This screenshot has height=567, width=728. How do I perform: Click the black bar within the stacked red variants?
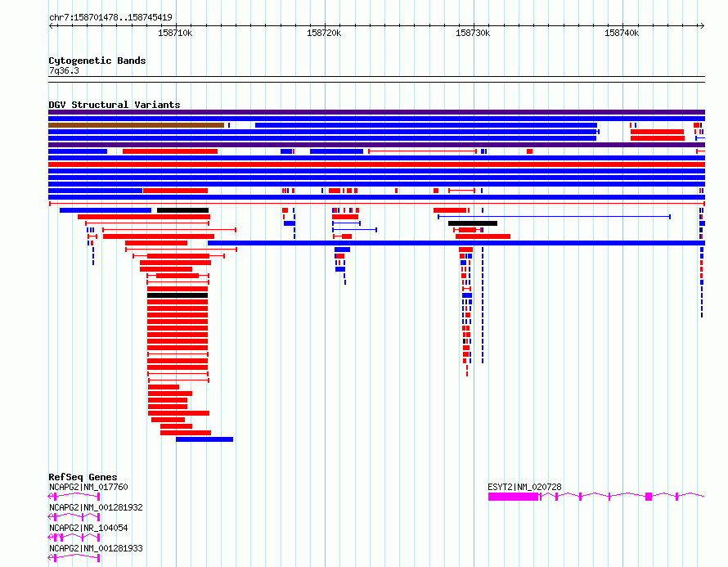pyautogui.click(x=178, y=295)
